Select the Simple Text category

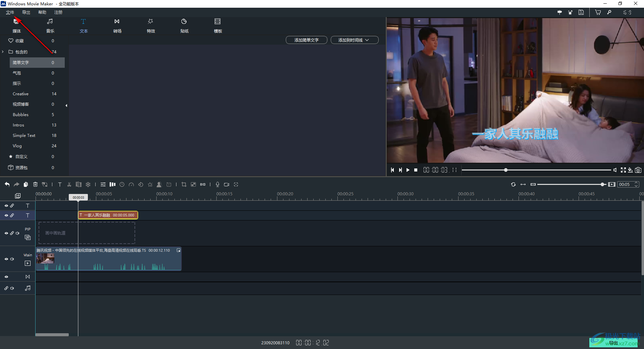point(37,136)
